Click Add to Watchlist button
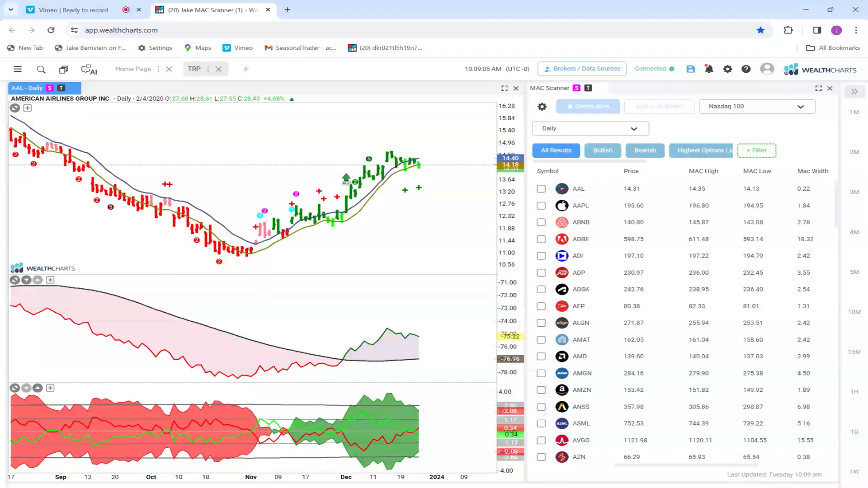 (x=659, y=107)
